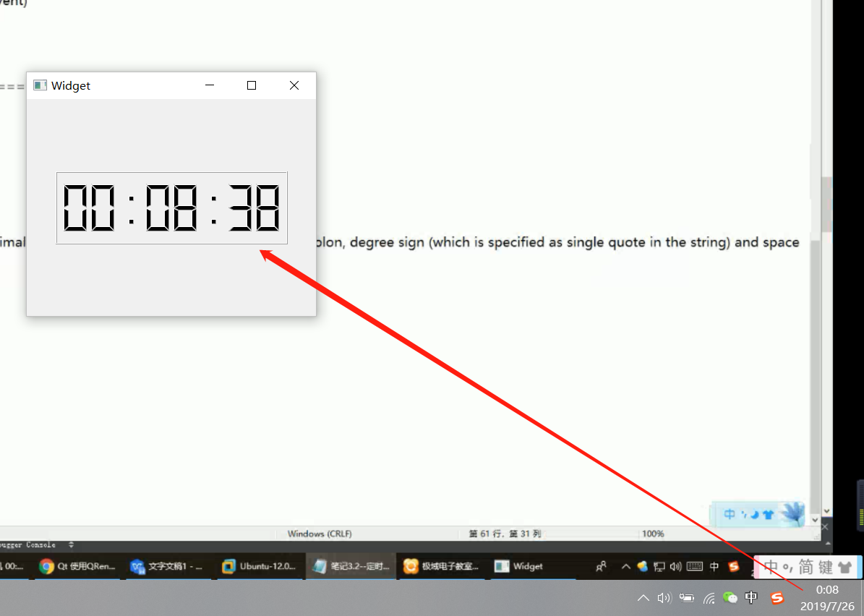Toggle punctuation mode on the white IME bar
Image resolution: width=864 pixels, height=616 pixels.
click(788, 568)
